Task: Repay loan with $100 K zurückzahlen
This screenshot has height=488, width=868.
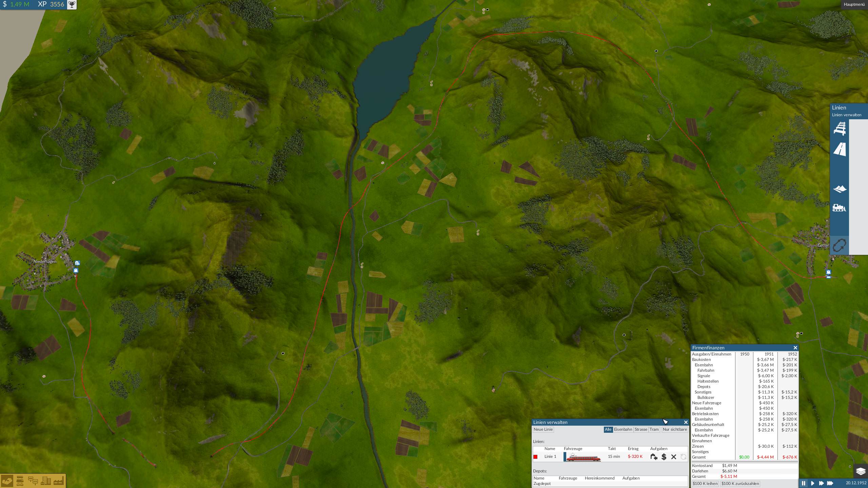Action: click(740, 484)
